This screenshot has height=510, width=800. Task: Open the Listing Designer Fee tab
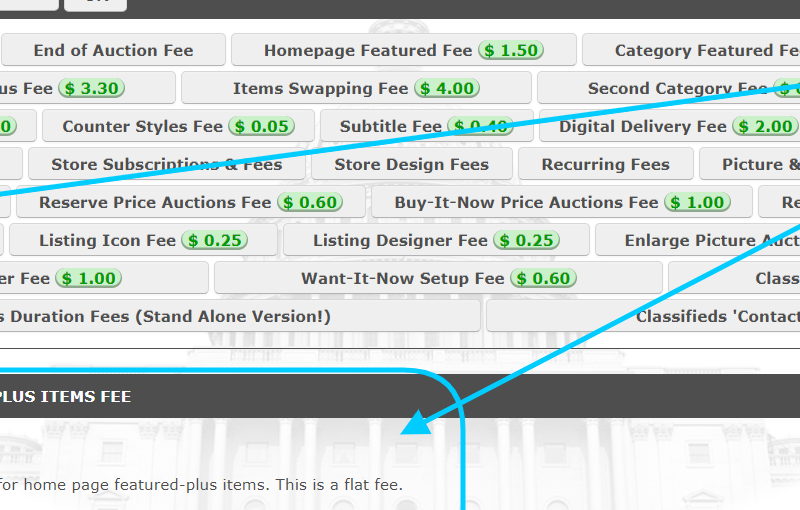click(436, 240)
